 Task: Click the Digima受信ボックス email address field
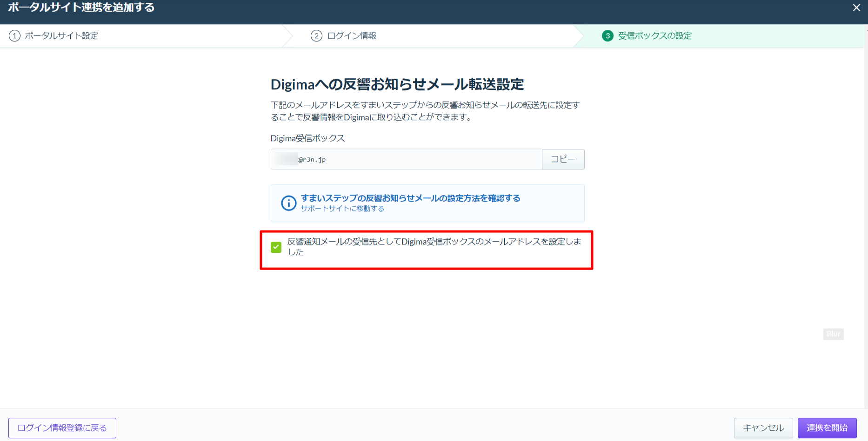coord(406,159)
